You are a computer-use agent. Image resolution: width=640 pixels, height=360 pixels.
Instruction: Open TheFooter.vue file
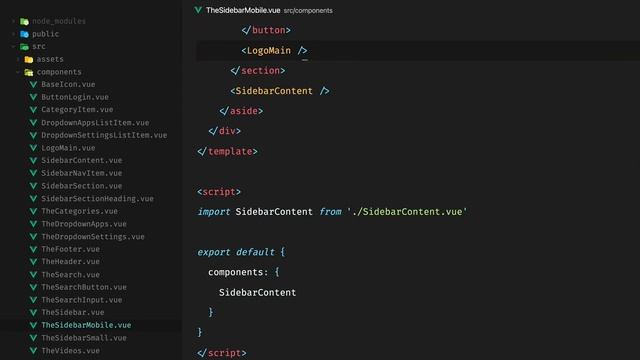tap(71, 249)
